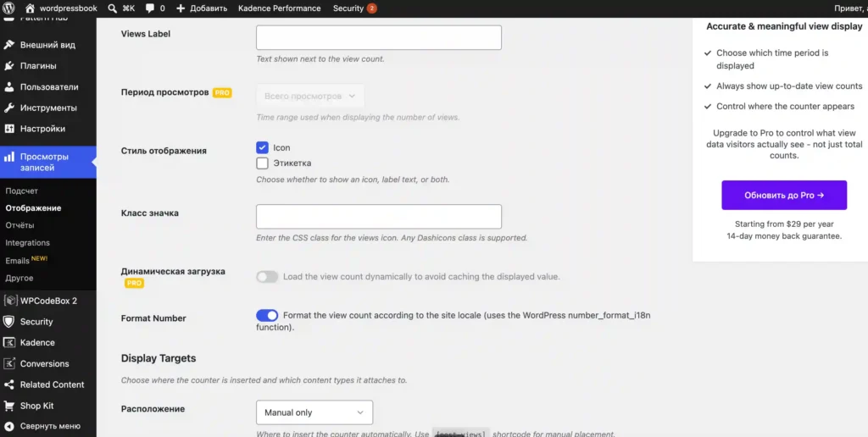Check the Этикетка checkbox
868x437 pixels.
[x=263, y=163]
